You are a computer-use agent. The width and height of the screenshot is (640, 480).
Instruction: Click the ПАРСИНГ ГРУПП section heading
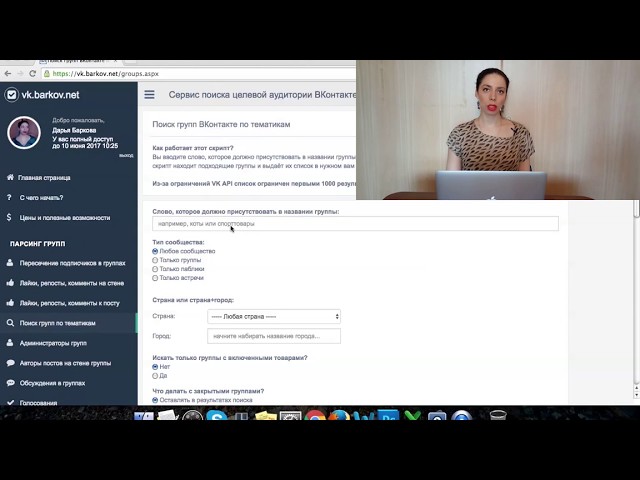click(38, 244)
